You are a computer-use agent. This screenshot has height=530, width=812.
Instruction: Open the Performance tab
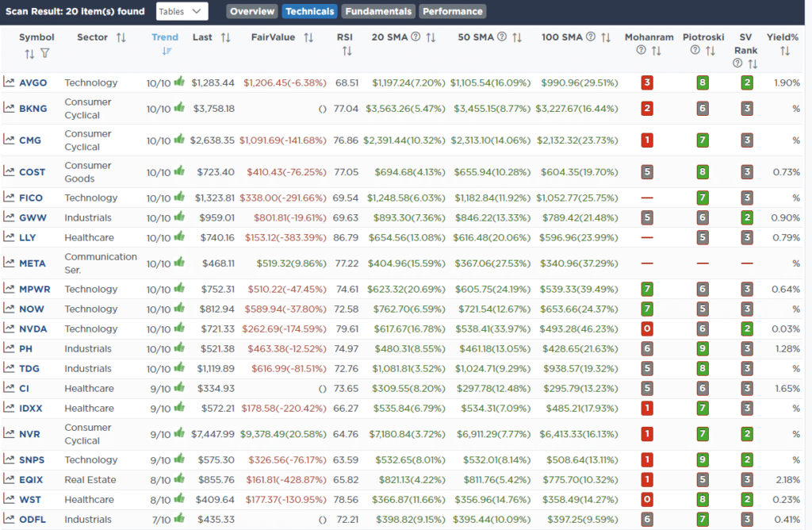tap(452, 11)
